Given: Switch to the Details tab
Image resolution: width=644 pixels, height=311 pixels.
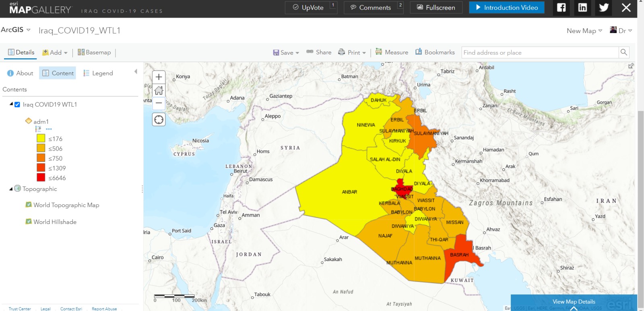Looking at the screenshot, I should (x=21, y=52).
